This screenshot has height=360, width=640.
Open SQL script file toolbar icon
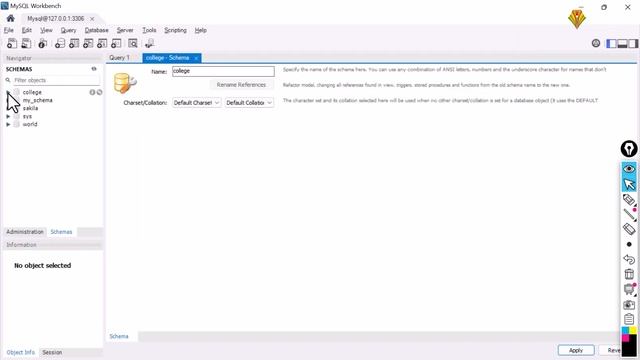(26, 43)
